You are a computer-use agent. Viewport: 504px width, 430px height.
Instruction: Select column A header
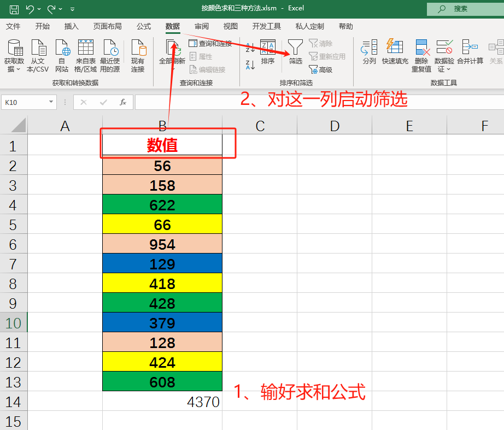coord(65,126)
